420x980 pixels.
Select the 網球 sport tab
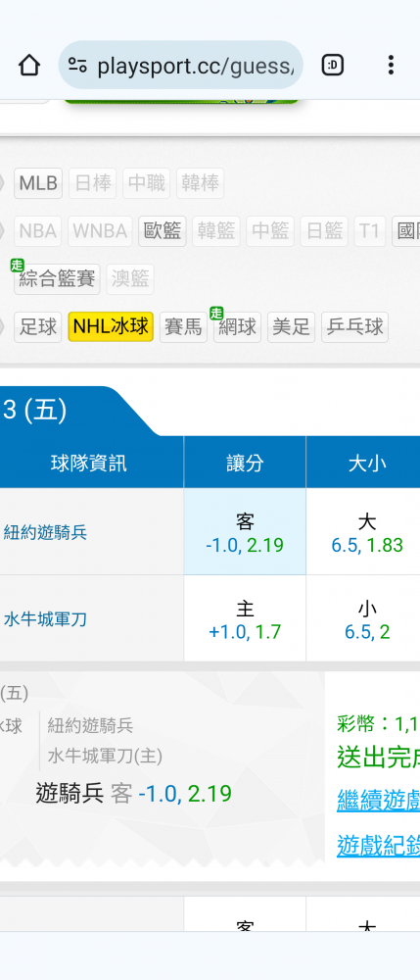point(237,327)
